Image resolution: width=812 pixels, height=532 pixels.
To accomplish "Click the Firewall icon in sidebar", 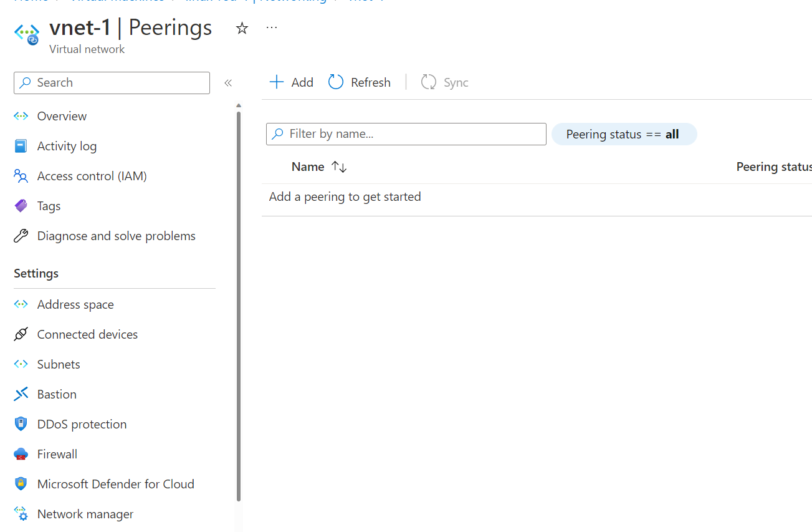I will (x=21, y=454).
